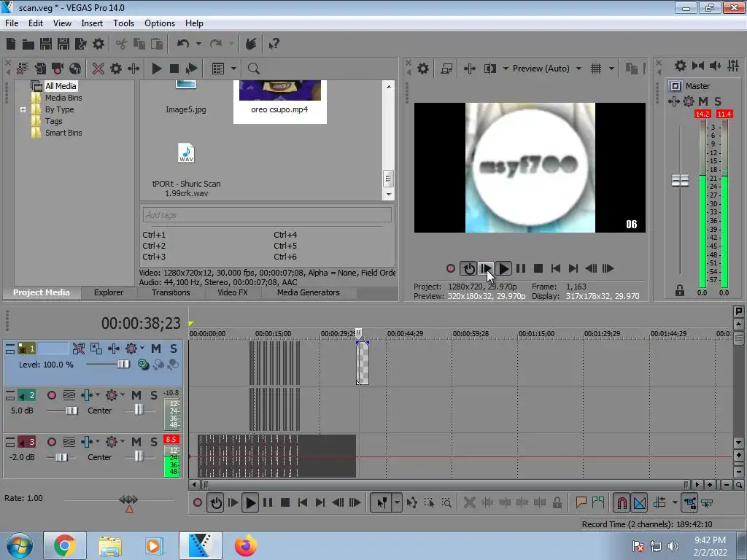Open Auto Ripple dropdown arrow in timeline toolbar
The width and height of the screenshot is (747, 560).
click(x=675, y=502)
